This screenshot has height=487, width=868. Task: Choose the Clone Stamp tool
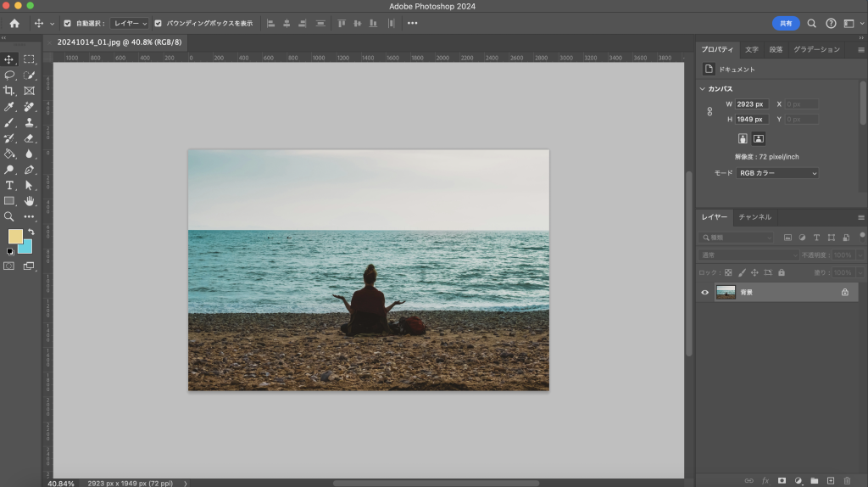[29, 122]
